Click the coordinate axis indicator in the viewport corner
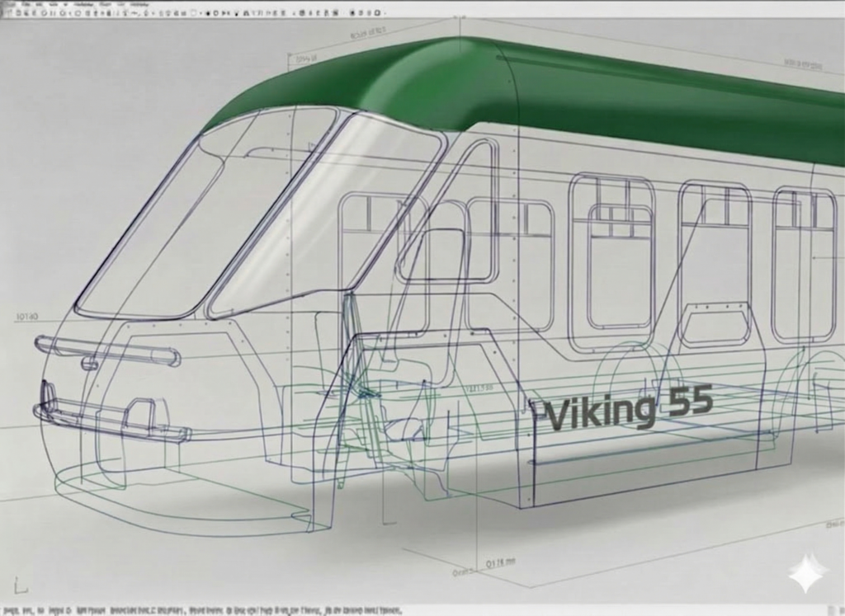Image resolution: width=845 pixels, height=616 pixels. click(21, 586)
